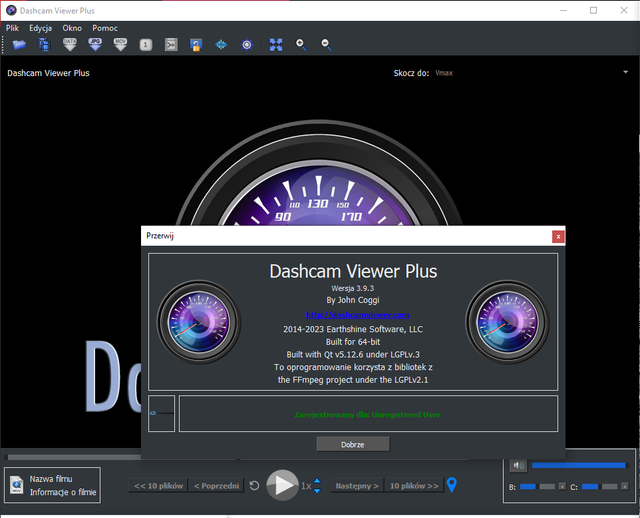Click the numbered '1' toolbar icon

(x=146, y=45)
